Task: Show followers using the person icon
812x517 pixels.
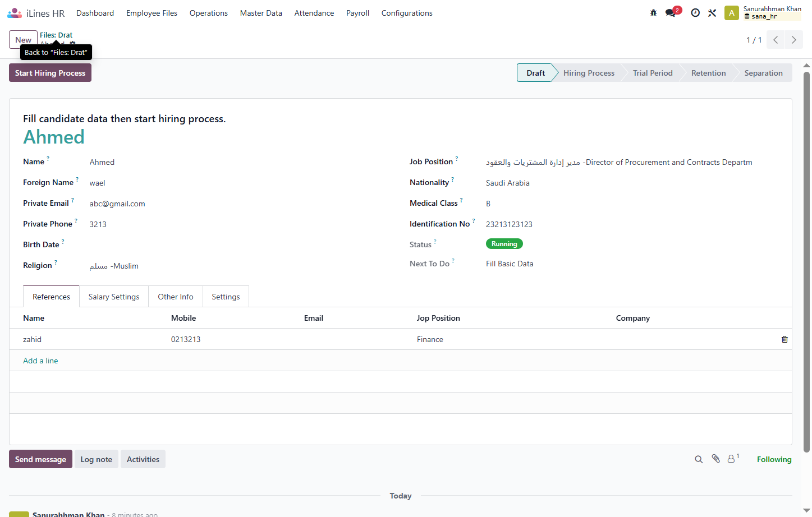Action: pyautogui.click(x=733, y=459)
